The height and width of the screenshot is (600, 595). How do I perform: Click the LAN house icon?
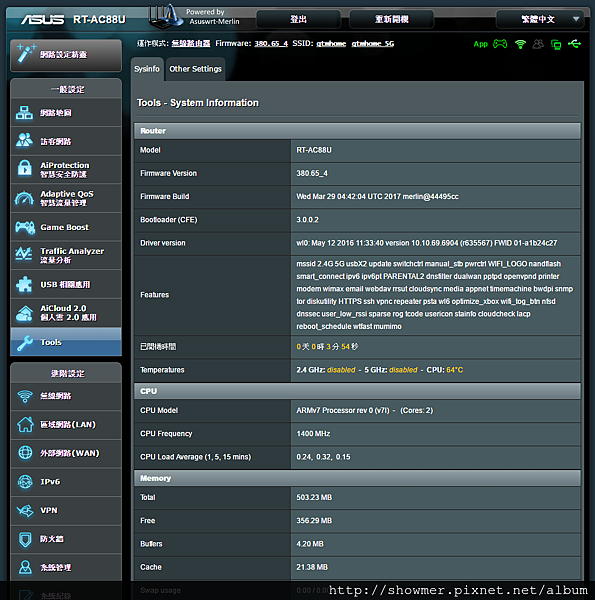point(25,424)
